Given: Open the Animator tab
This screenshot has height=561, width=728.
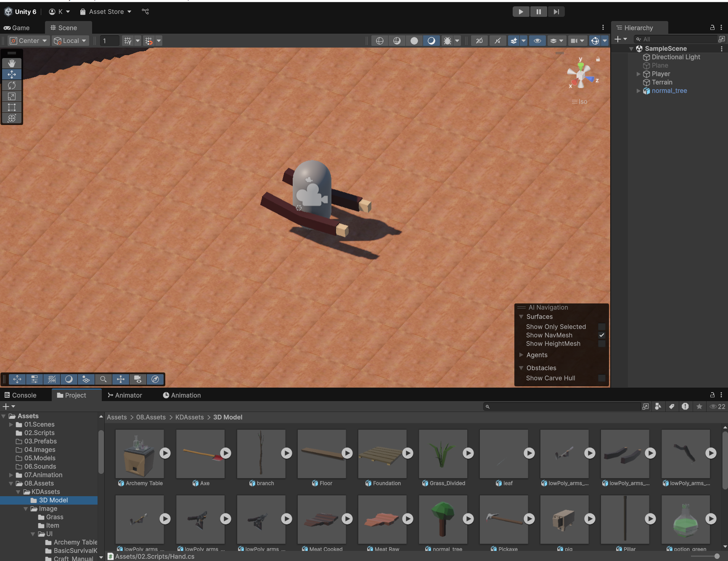Looking at the screenshot, I should click(125, 395).
